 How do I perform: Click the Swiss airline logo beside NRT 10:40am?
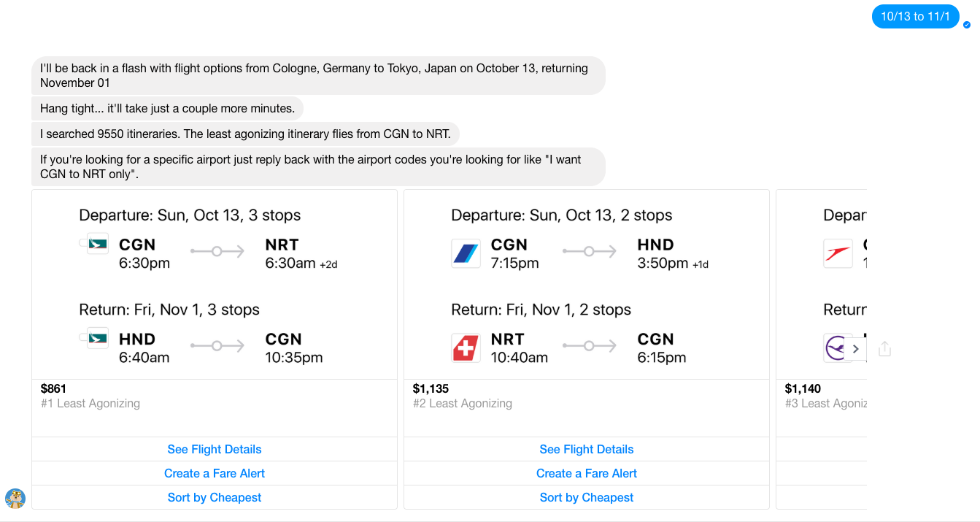pos(466,348)
